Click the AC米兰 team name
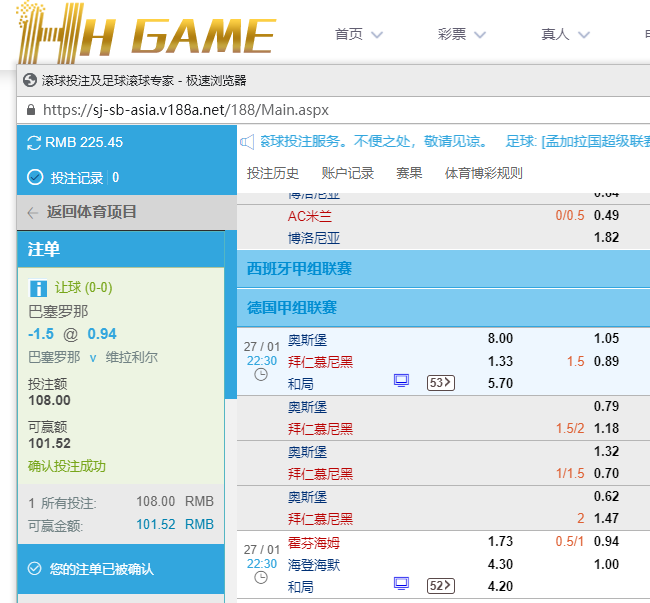 point(310,216)
